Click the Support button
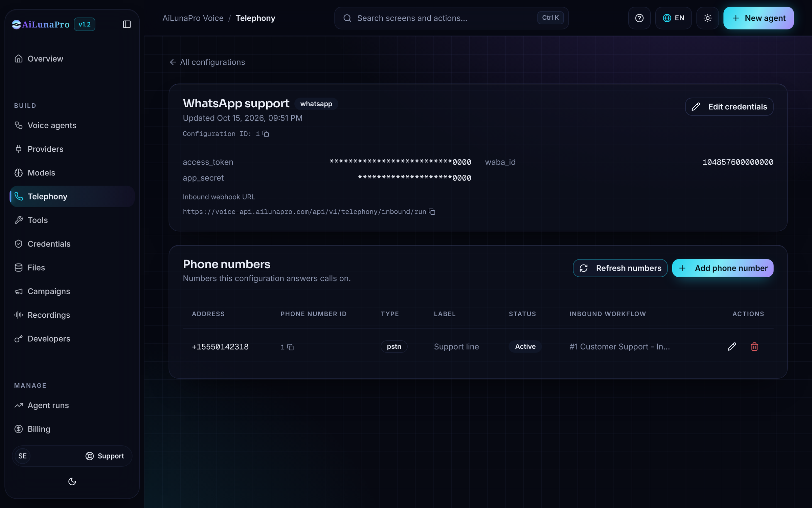Screen dimensions: 812x508 click(105, 456)
